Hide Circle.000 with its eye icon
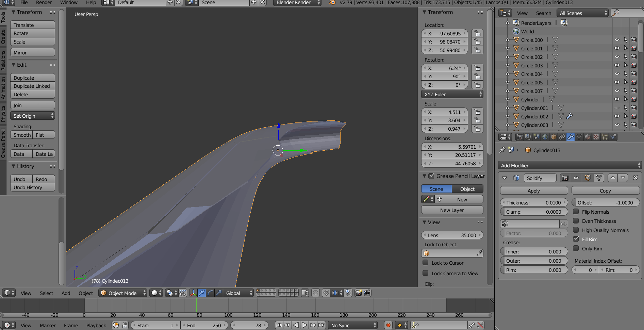The image size is (644, 330). pyautogui.click(x=617, y=40)
